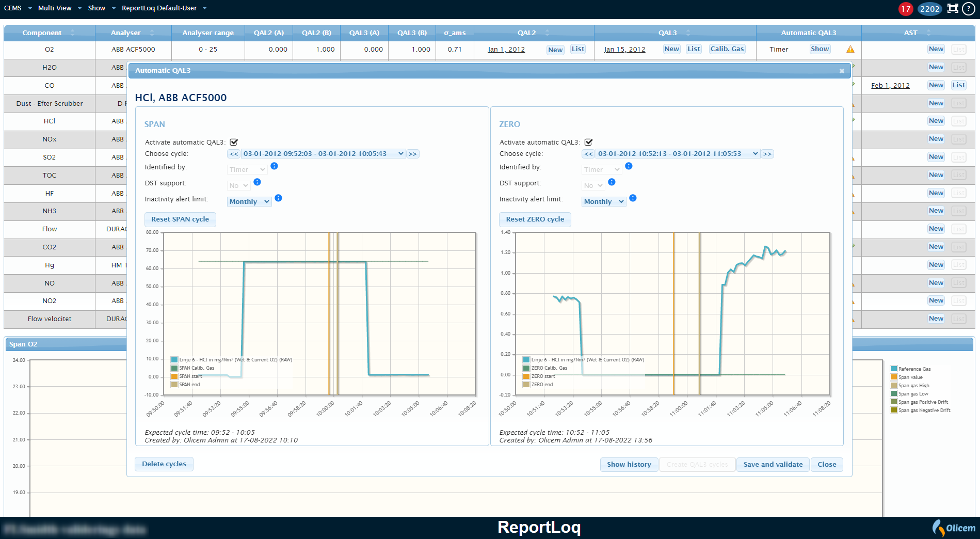Sort by AST column header arrows
980x539 pixels.
click(928, 33)
